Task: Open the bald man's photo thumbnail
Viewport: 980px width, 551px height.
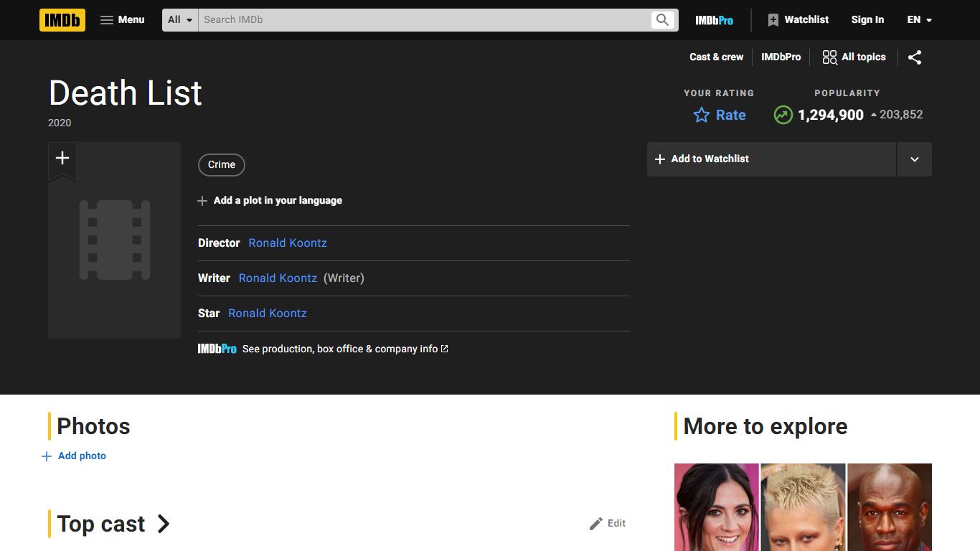Action: coord(890,507)
